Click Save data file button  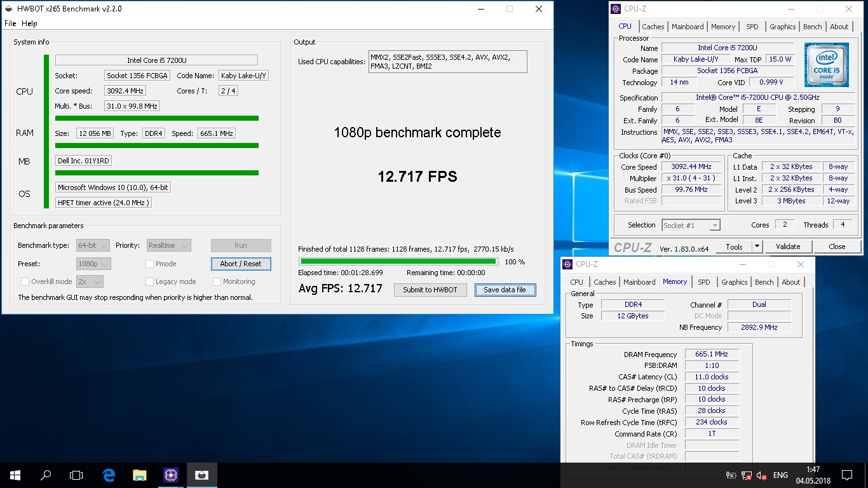point(505,290)
